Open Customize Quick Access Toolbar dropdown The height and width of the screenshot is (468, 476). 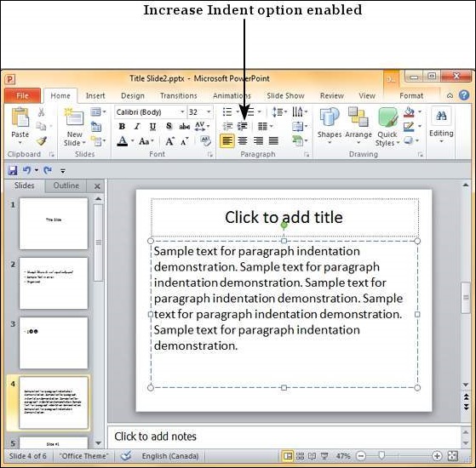coord(63,171)
